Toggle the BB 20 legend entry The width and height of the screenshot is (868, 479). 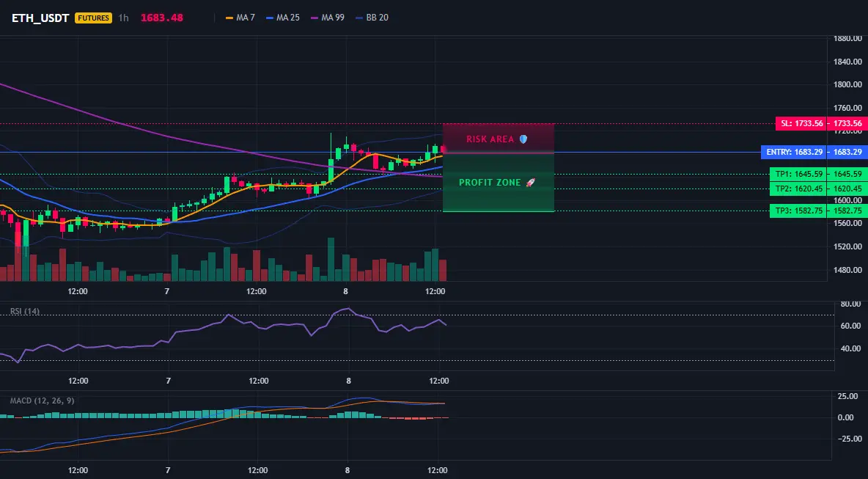coord(372,18)
